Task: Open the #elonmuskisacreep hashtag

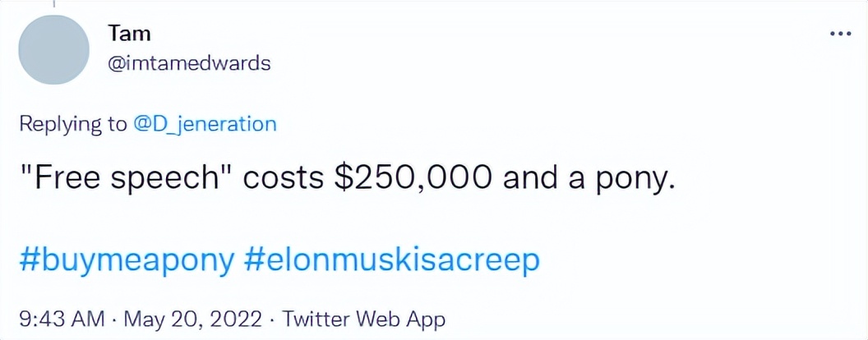Action: click(393, 260)
